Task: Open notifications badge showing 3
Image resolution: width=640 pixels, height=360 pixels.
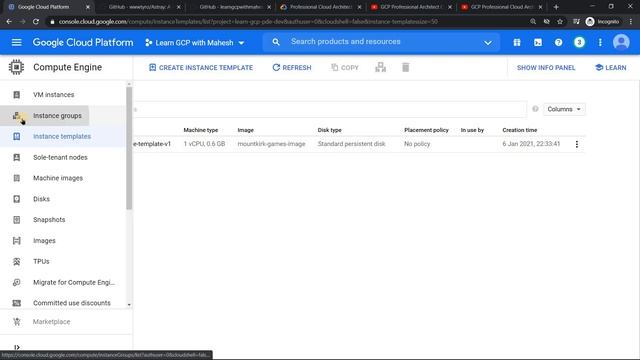Action: coord(579,42)
